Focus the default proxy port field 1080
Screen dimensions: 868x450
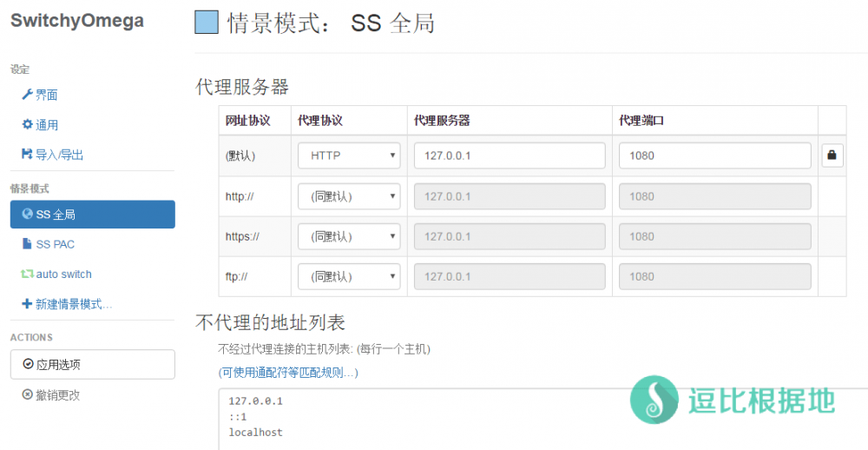point(714,156)
